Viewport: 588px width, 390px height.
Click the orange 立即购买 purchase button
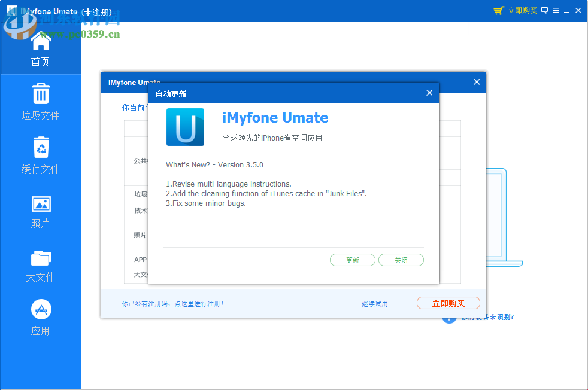[x=448, y=303]
